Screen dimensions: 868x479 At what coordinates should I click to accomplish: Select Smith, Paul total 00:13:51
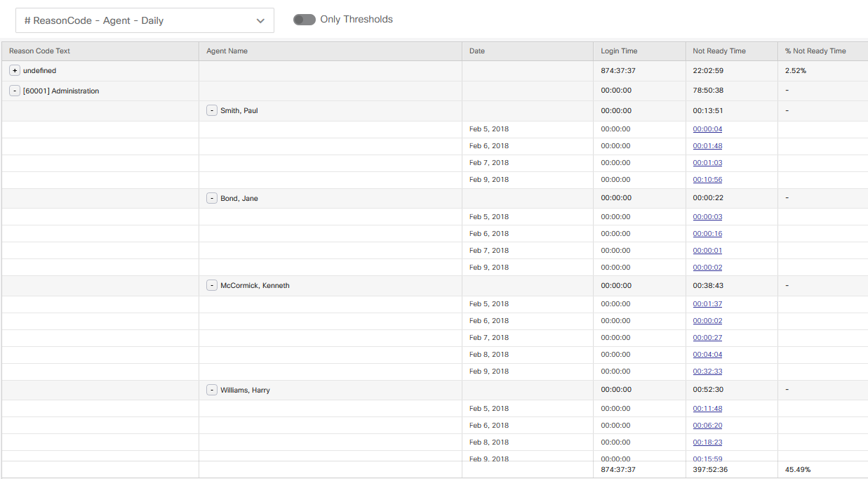click(708, 111)
